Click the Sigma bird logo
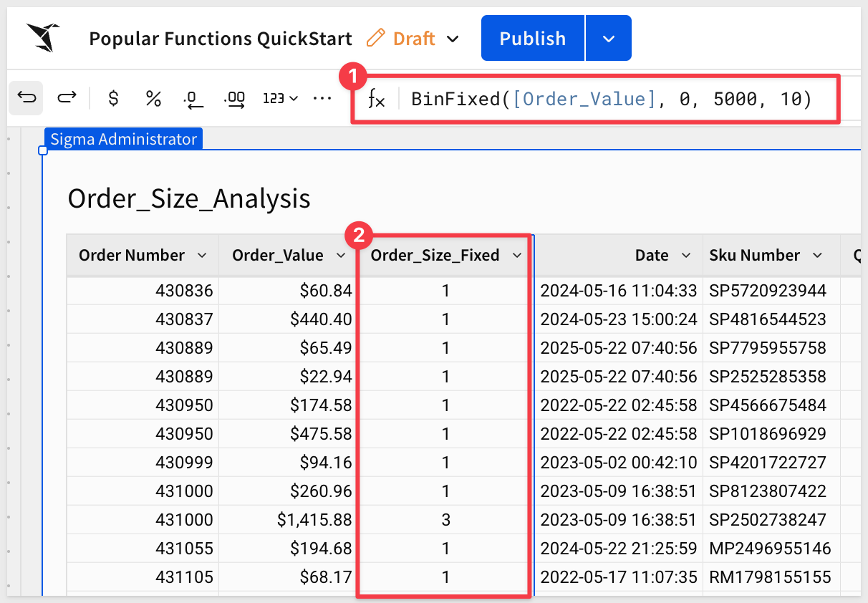 (x=43, y=37)
